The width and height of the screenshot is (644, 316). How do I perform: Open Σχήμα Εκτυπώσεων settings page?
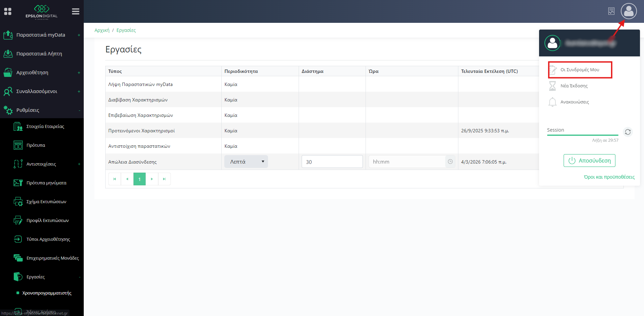(46, 202)
